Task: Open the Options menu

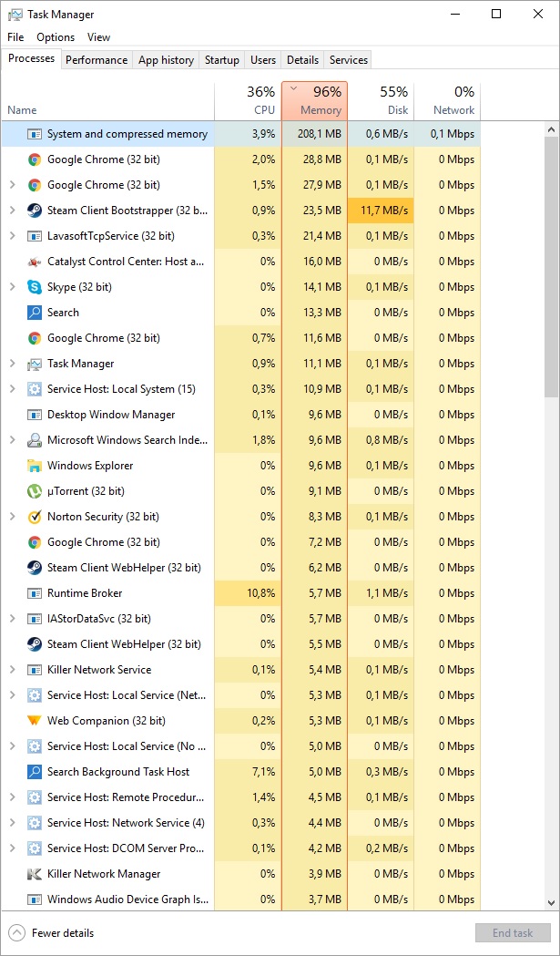Action: coord(56,37)
